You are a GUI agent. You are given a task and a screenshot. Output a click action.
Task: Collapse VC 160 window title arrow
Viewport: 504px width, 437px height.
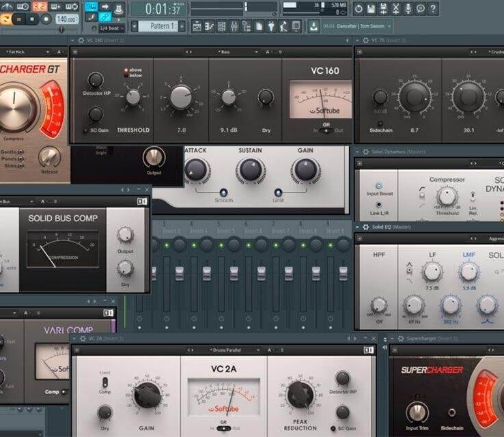tap(72, 40)
